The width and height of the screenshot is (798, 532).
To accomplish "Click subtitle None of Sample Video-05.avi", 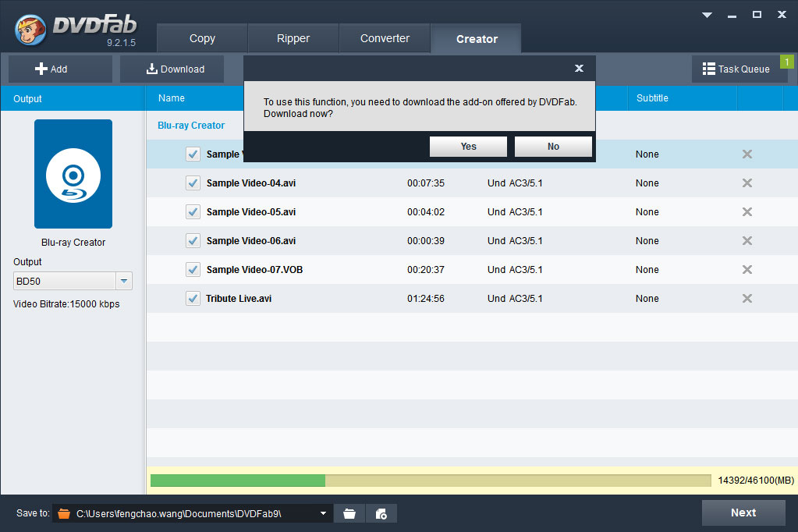I will click(647, 211).
